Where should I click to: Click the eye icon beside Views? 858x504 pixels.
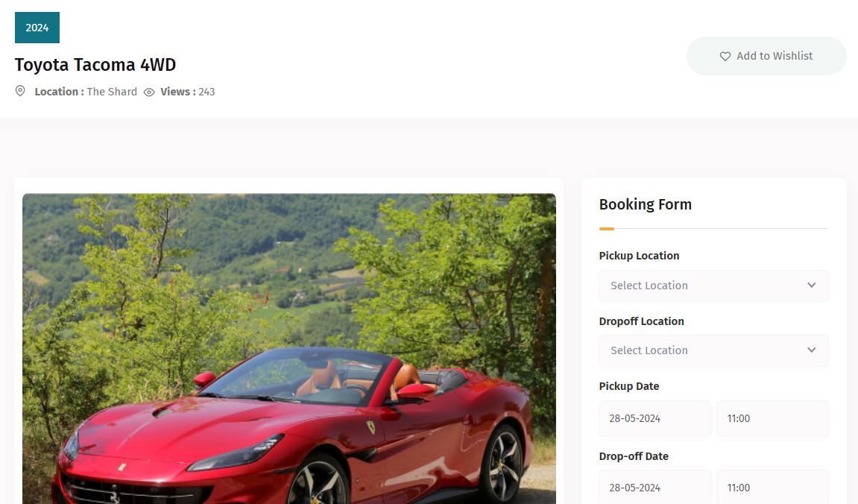click(x=149, y=92)
